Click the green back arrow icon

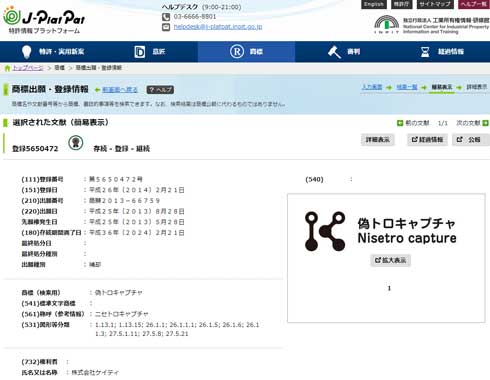pos(97,90)
